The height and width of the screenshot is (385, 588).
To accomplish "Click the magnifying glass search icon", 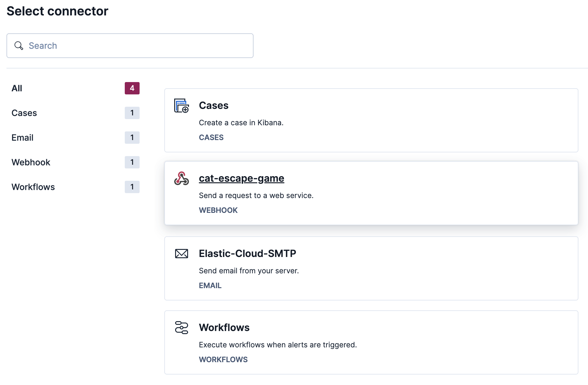I will [x=19, y=46].
